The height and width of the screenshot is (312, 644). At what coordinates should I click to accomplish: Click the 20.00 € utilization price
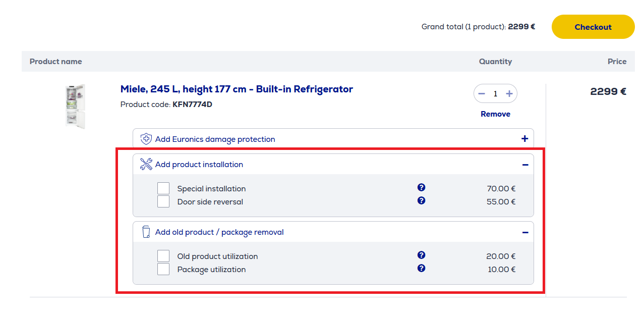[501, 256]
